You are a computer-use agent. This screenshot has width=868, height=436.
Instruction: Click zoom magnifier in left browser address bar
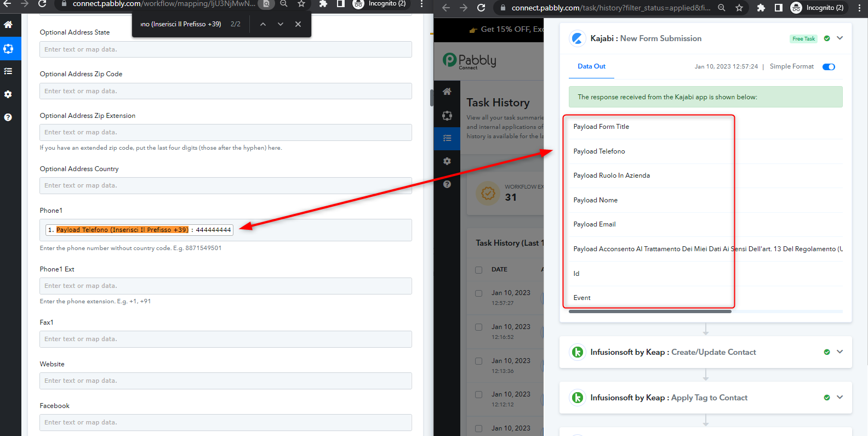click(x=284, y=4)
